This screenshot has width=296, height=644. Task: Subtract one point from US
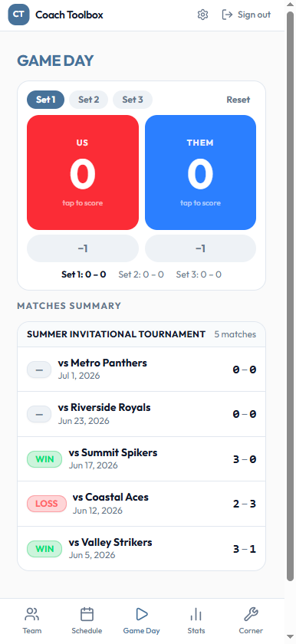pyautogui.click(x=83, y=248)
